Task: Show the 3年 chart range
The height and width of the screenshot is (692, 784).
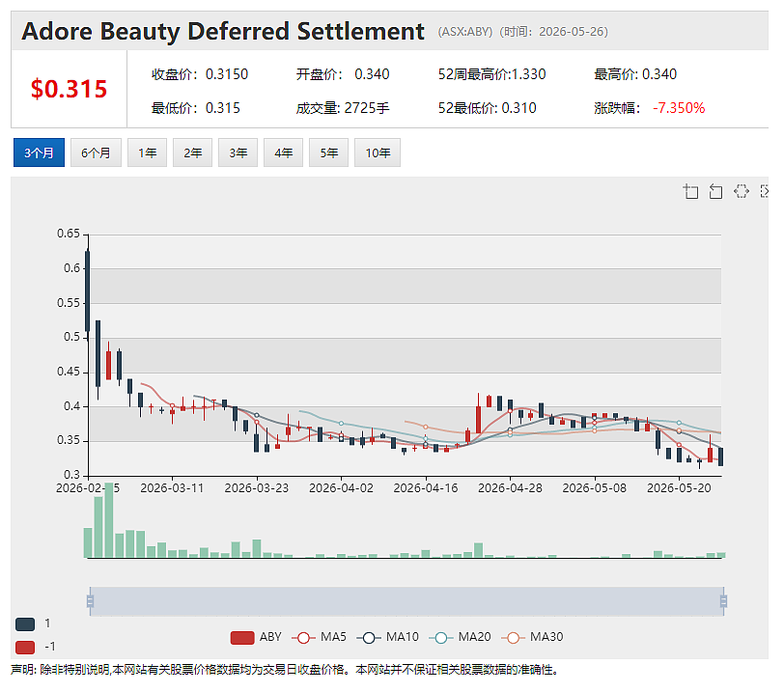Action: (238, 152)
